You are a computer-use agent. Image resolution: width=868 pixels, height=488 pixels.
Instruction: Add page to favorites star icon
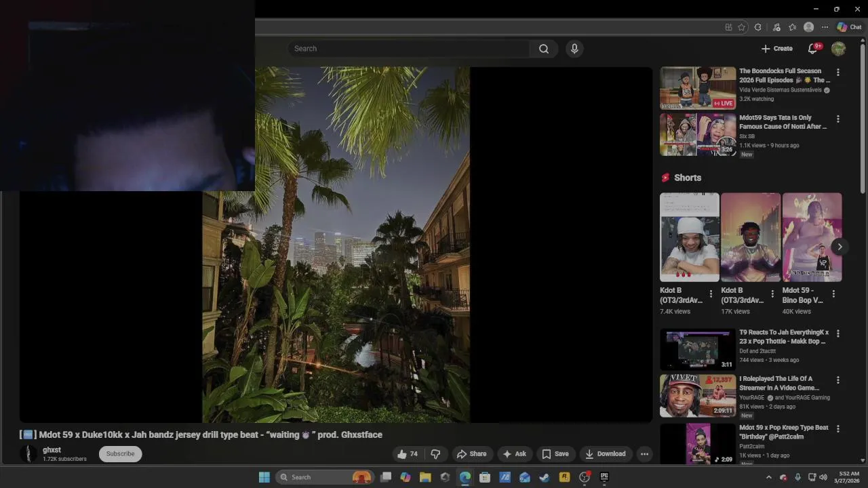tap(741, 27)
